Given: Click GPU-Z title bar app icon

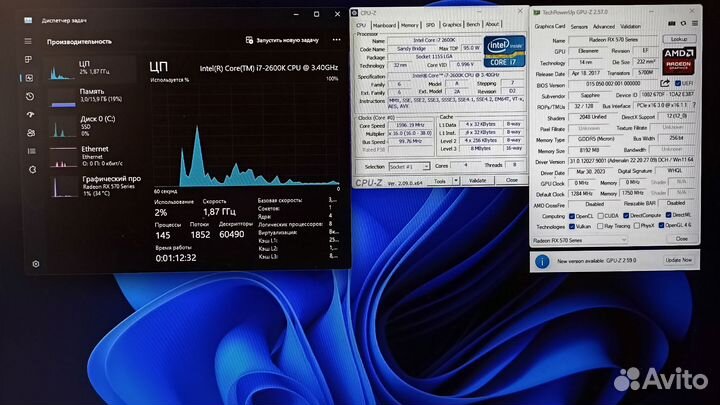Looking at the screenshot, I should [x=536, y=12].
